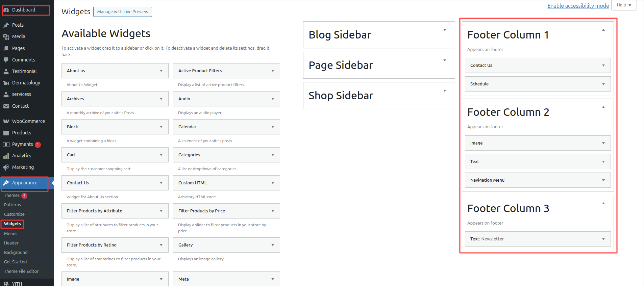
Task: Click the Marketing megaphone icon
Action: [6, 167]
